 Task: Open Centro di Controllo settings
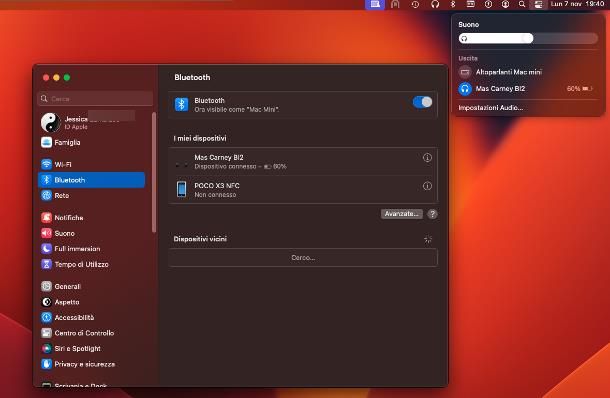click(x=92, y=333)
